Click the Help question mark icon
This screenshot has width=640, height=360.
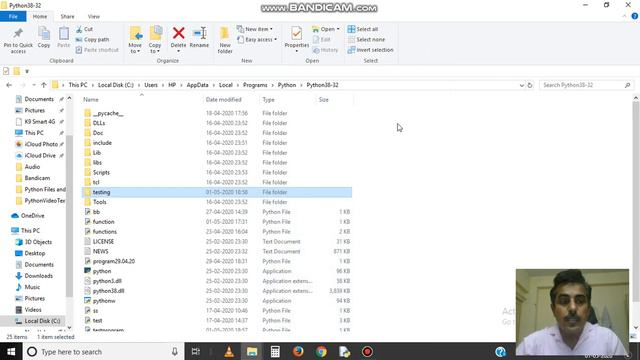tap(635, 16)
